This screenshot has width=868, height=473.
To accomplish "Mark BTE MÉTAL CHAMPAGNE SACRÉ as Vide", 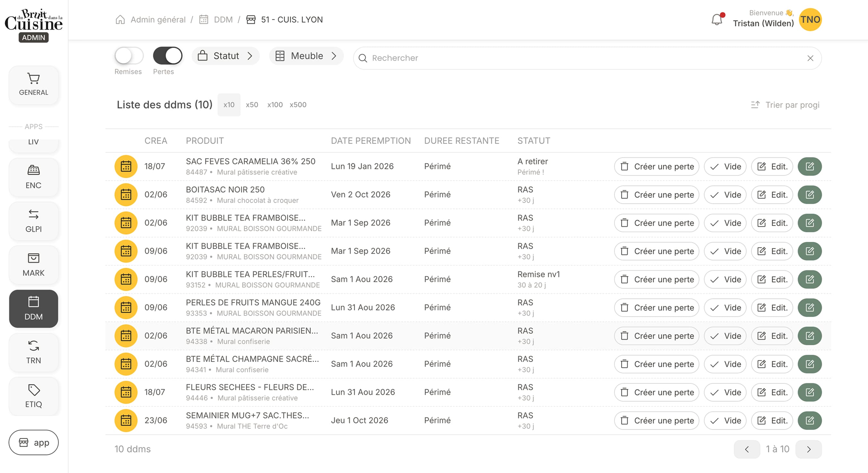I will (x=725, y=364).
